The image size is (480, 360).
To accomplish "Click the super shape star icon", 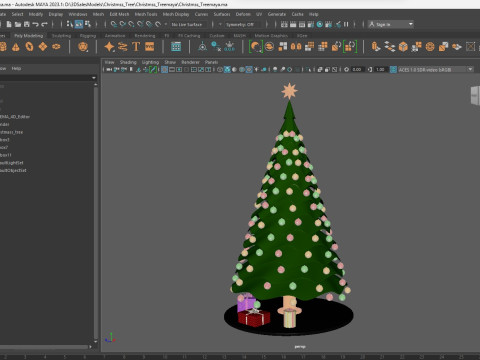I will point(109,47).
